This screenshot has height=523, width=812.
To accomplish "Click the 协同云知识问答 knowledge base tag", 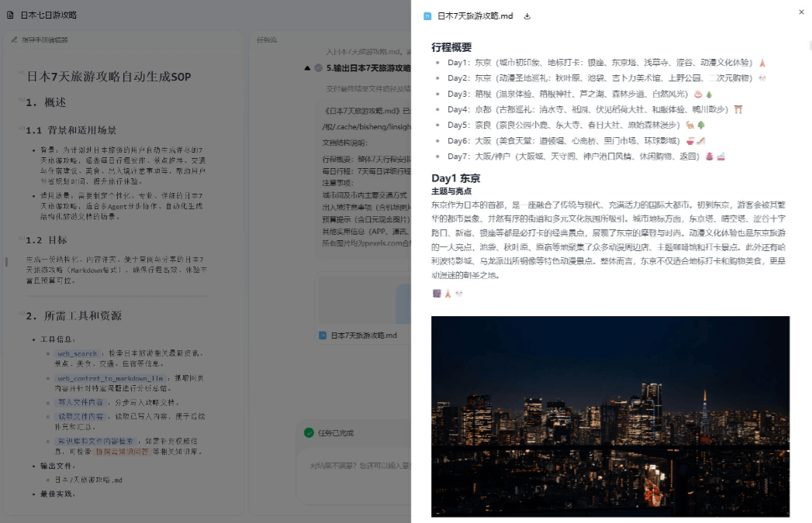I will (x=123, y=450).
